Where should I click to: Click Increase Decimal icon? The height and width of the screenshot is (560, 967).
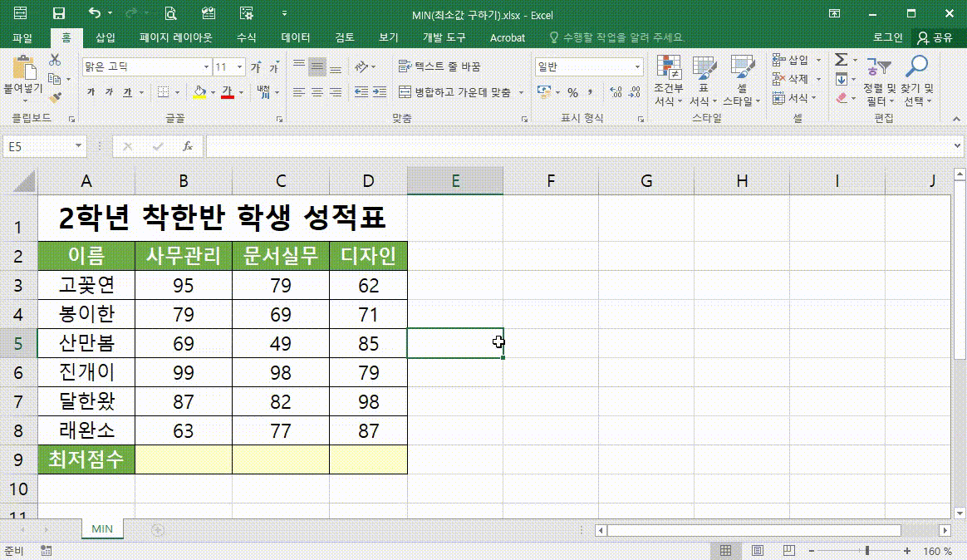616,92
